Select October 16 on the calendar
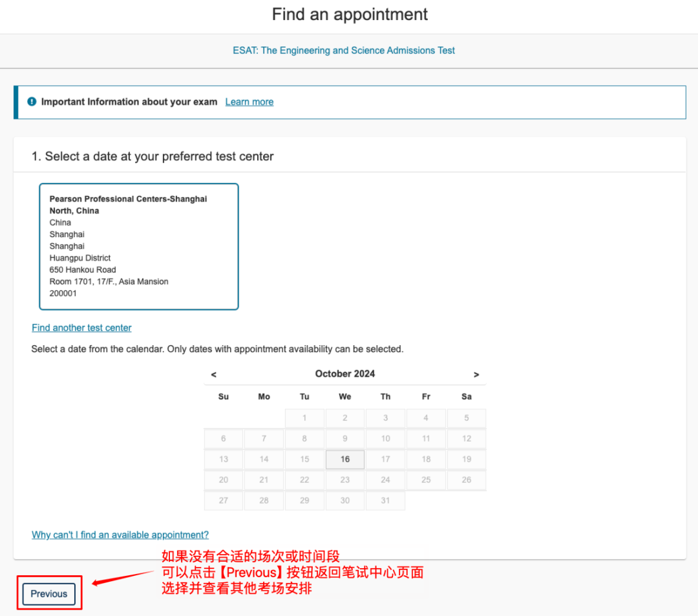Viewport: 698px width, 616px height. tap(345, 460)
